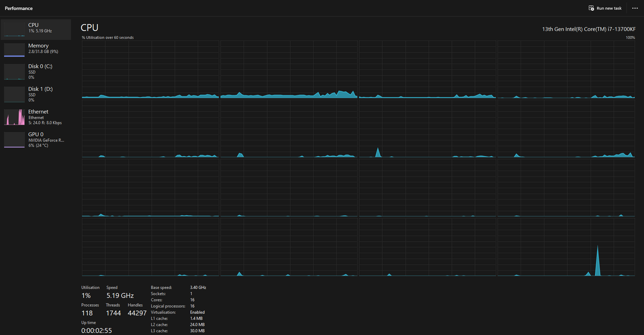The image size is (644, 335).
Task: Click the L2 cache value 24.0 MB
Action: tap(197, 325)
